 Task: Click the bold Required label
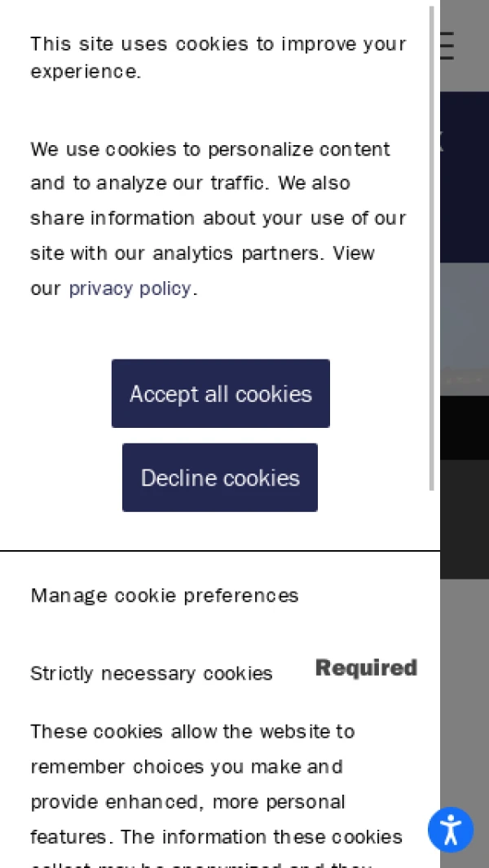(x=366, y=668)
